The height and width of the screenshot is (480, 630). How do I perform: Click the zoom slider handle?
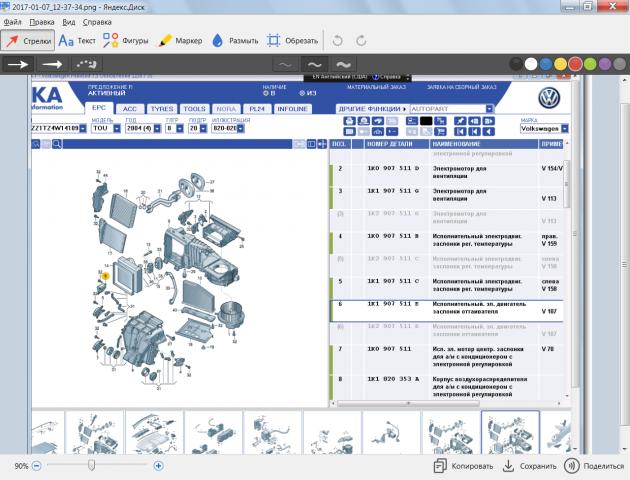[91, 466]
